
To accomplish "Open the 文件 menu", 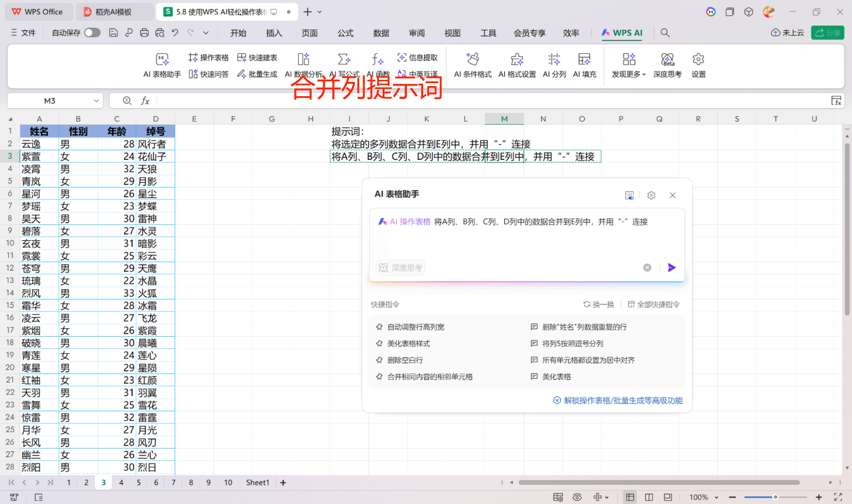I will pyautogui.click(x=23, y=33).
